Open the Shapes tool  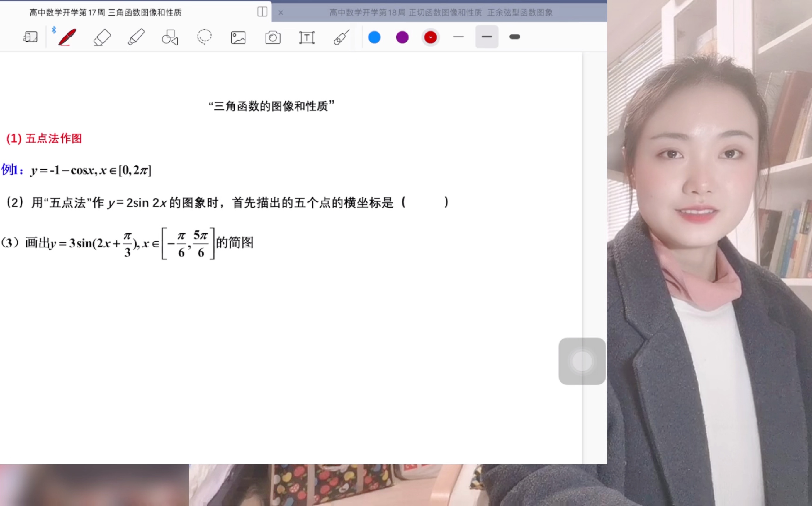click(170, 37)
